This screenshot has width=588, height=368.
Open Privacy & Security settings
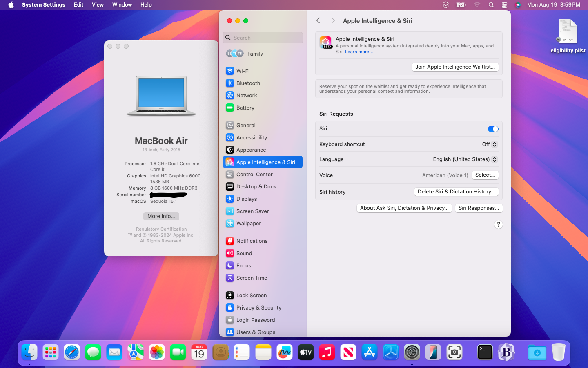[x=258, y=307]
